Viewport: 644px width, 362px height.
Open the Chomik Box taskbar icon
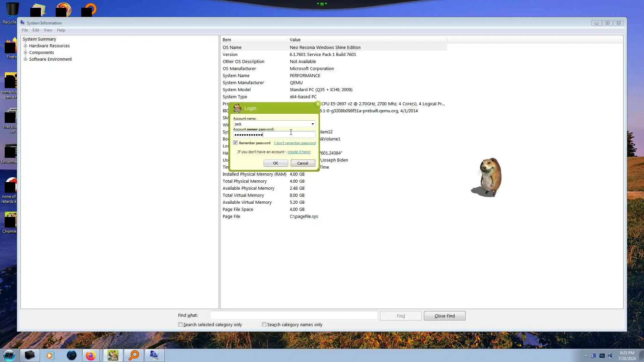pos(113,355)
